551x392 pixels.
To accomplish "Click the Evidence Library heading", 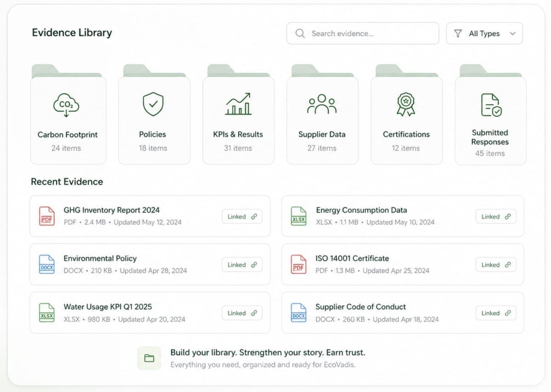I will [72, 33].
